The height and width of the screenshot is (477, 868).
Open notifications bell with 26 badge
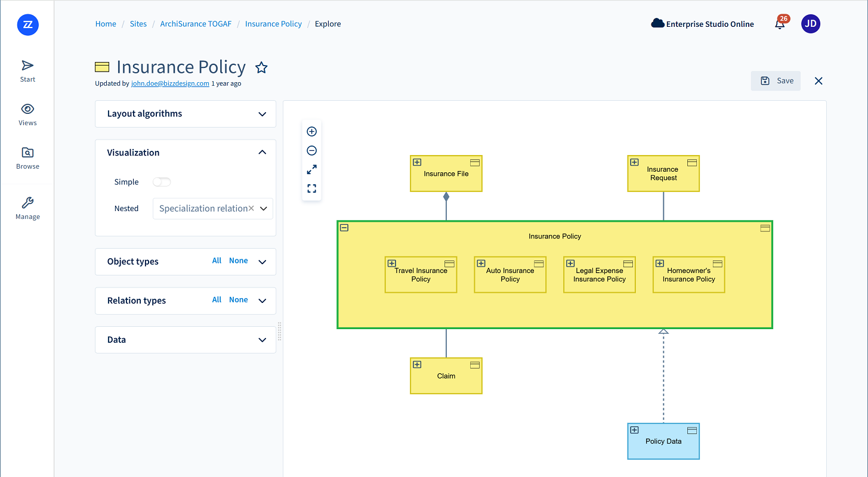780,23
